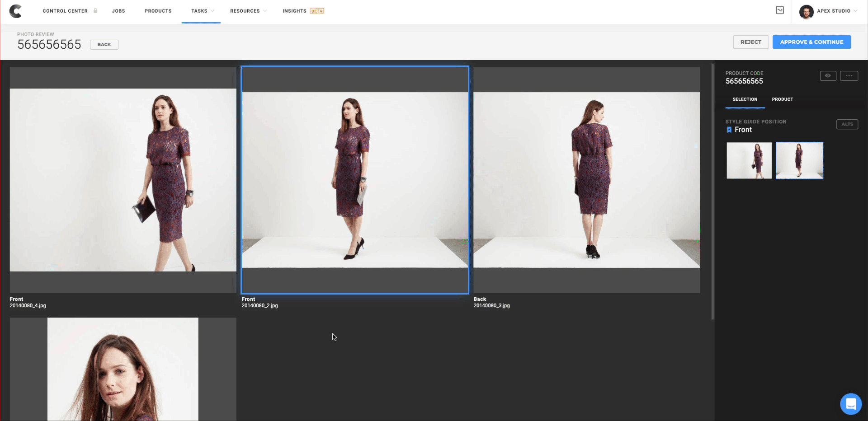
Task: Open the chat support bubble
Action: pyautogui.click(x=850, y=403)
